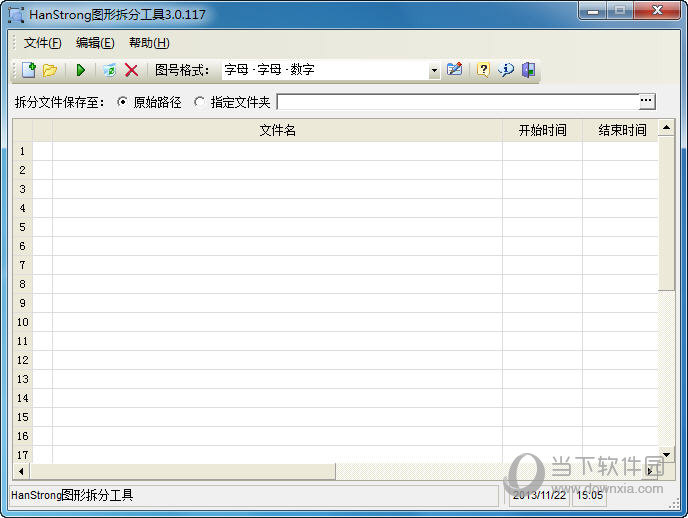The height and width of the screenshot is (518, 688).
Task: Click the 开始时间 cell in row 7
Action: point(542,265)
